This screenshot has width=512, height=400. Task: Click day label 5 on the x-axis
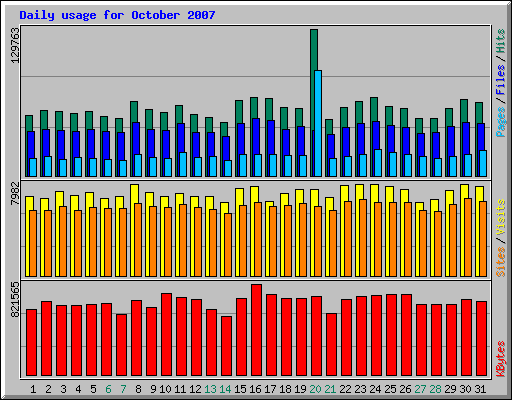[93, 389]
